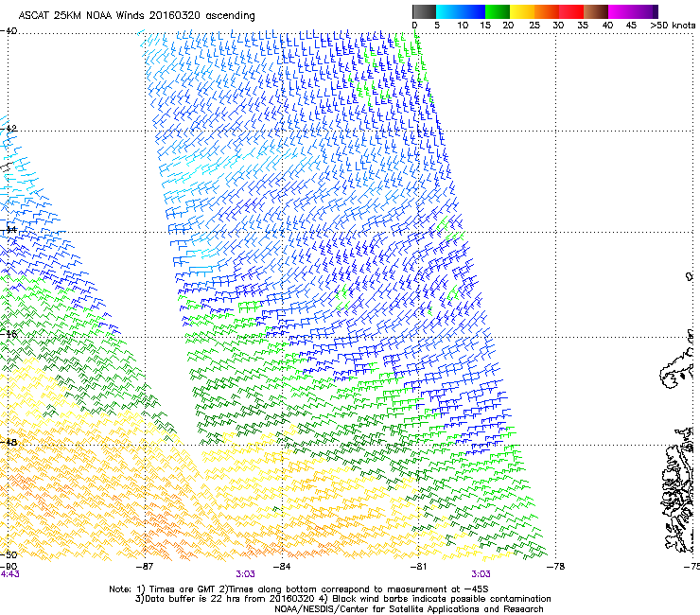This screenshot has height=615, width=700.
Task: Click the latitude label '-50'
Action: (x=9, y=554)
